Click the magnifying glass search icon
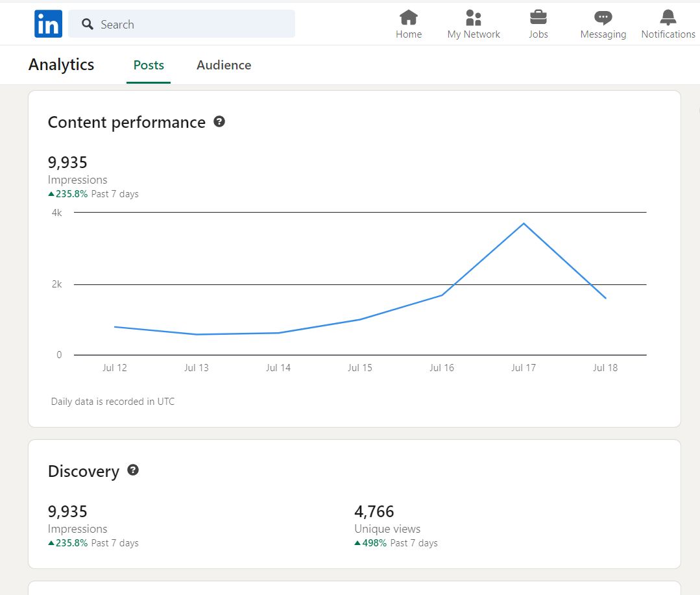This screenshot has height=595, width=700. click(x=88, y=25)
